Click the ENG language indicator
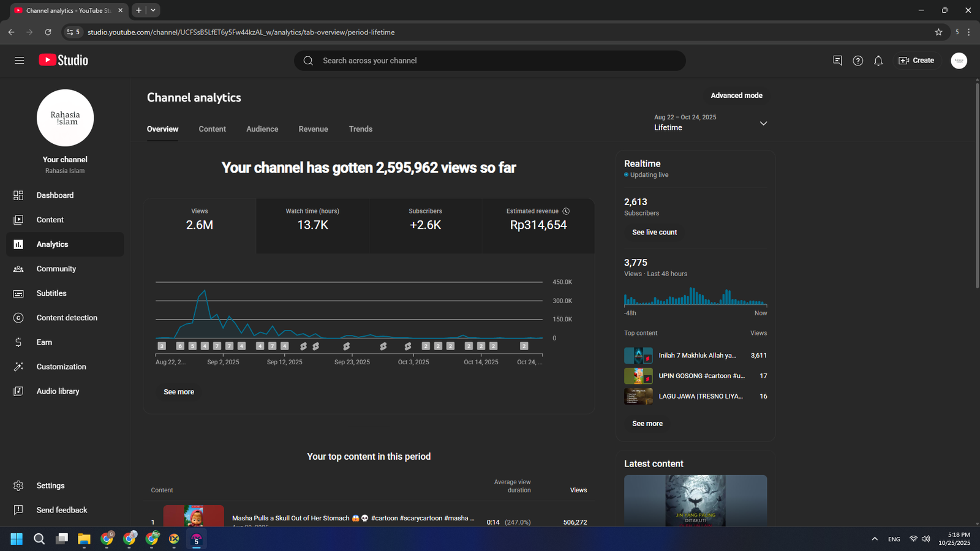Viewport: 980px width, 551px height. pyautogui.click(x=894, y=539)
